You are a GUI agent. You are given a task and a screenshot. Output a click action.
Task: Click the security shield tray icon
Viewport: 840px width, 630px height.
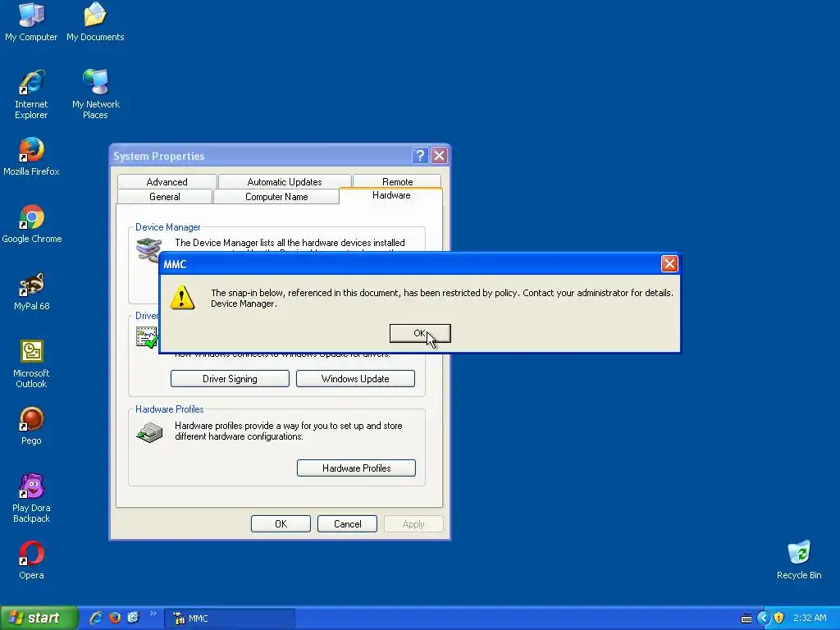779,619
